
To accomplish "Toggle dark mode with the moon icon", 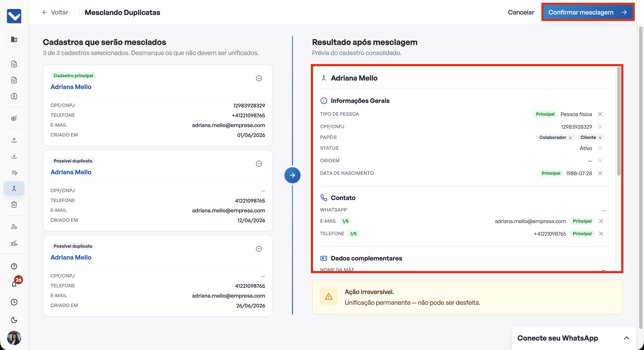I will (x=14, y=320).
